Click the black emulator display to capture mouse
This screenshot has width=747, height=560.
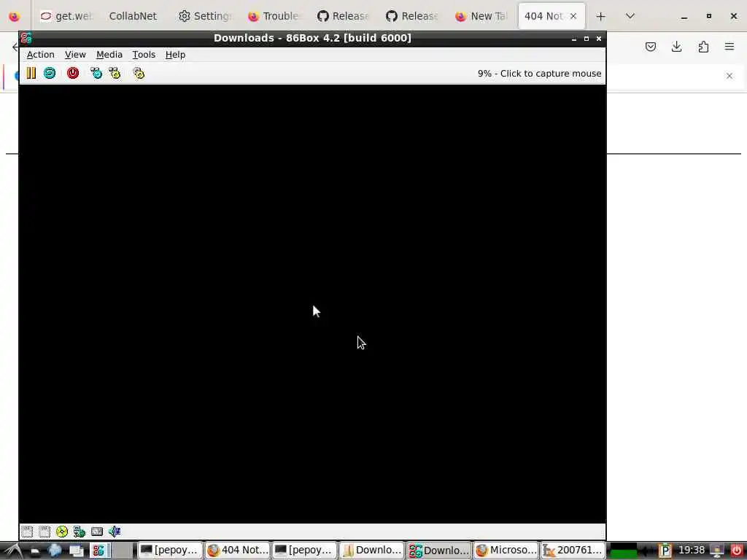(312, 304)
